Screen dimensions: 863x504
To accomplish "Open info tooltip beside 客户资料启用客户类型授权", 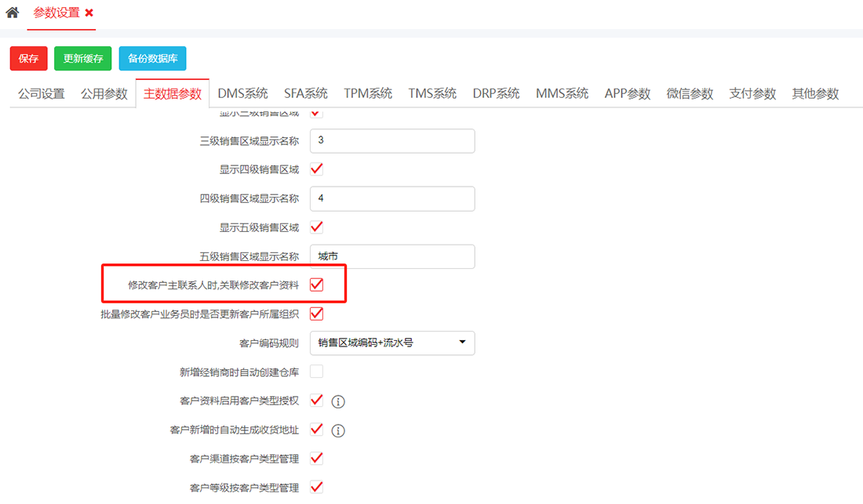I will coord(337,401).
